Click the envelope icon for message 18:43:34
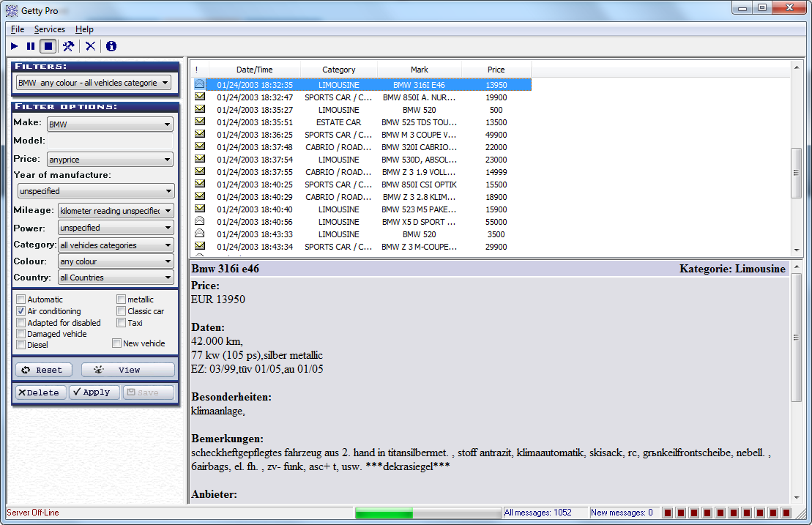Viewport: 812px width, 525px height. click(199, 246)
